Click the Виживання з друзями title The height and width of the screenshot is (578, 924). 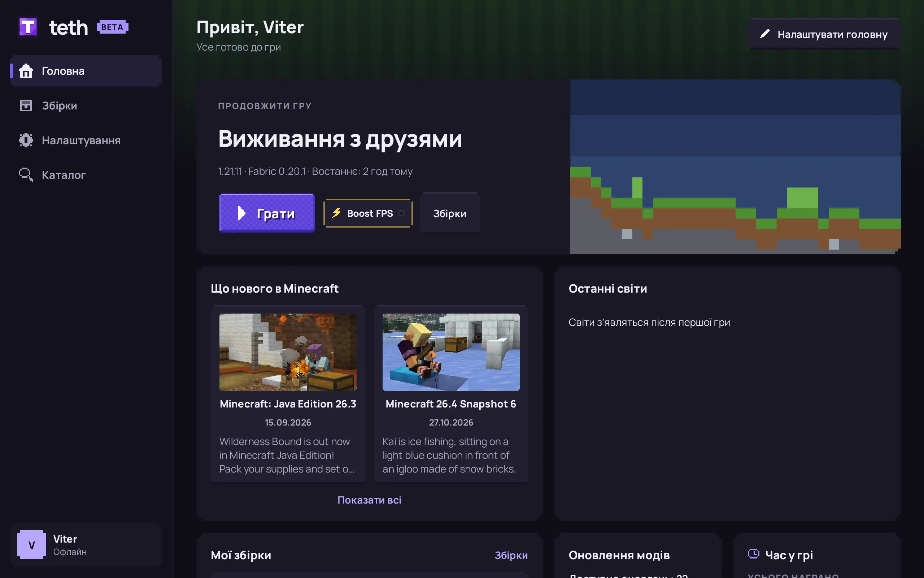click(x=340, y=139)
